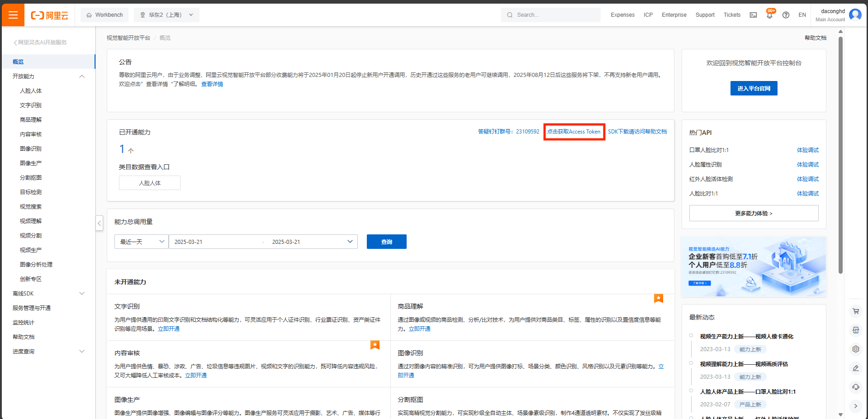
Task: Expand the 华东2（上海）region dropdown
Action: [166, 14]
